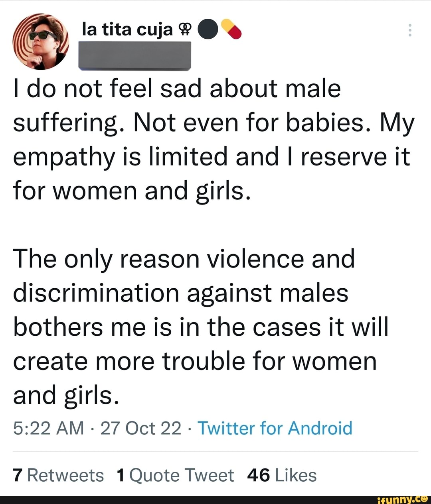Click the retweet count number 7
The height and width of the screenshot is (504, 431).
tap(17, 475)
